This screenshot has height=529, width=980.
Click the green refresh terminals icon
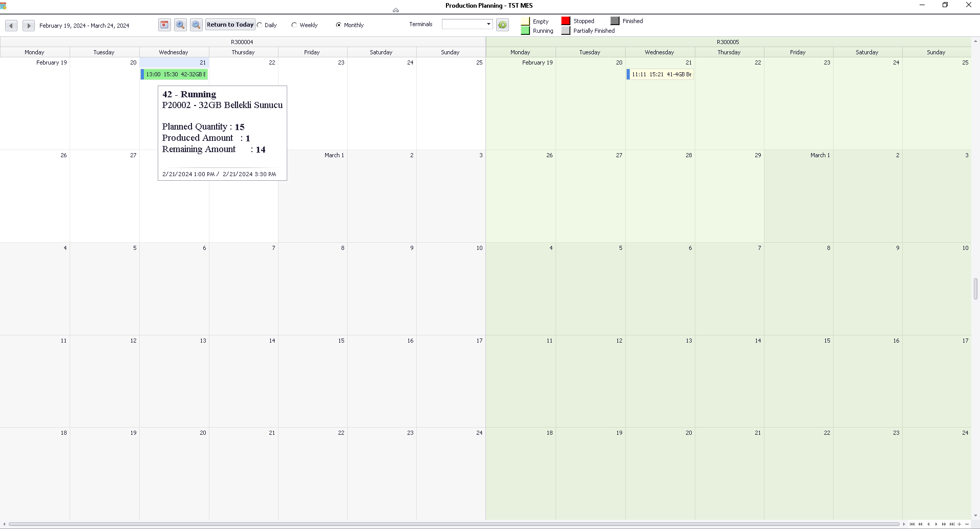(x=502, y=25)
